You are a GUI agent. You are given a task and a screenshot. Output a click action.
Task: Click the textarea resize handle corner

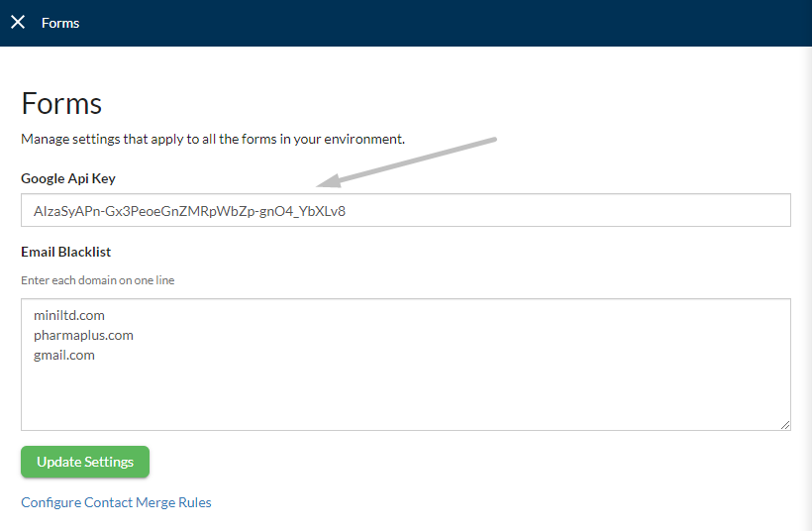point(785,425)
